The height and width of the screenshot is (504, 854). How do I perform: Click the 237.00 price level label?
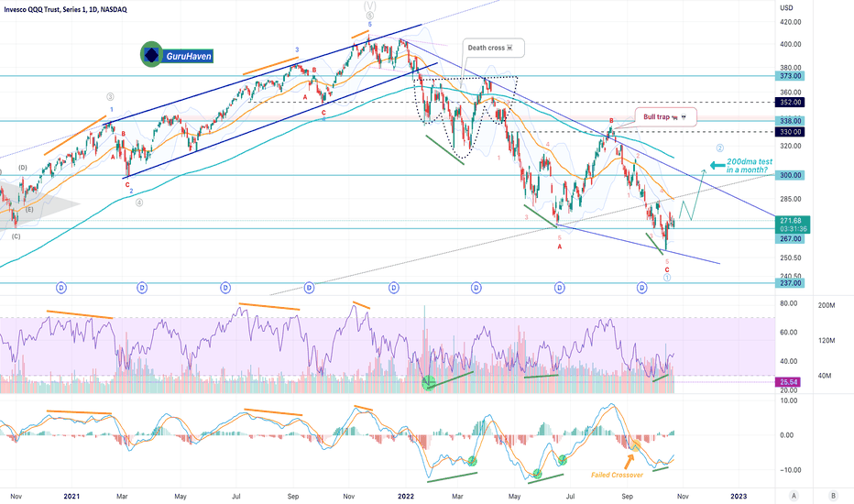790,283
